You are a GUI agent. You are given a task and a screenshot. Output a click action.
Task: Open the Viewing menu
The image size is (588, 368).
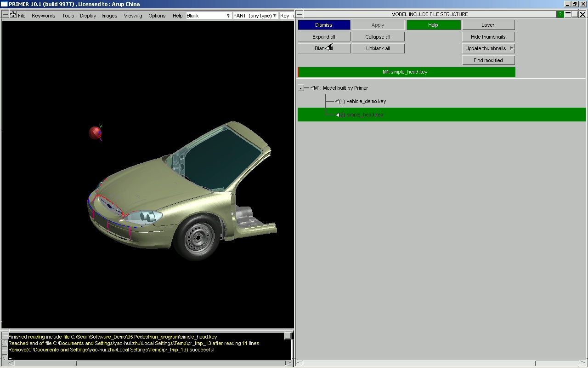(133, 16)
